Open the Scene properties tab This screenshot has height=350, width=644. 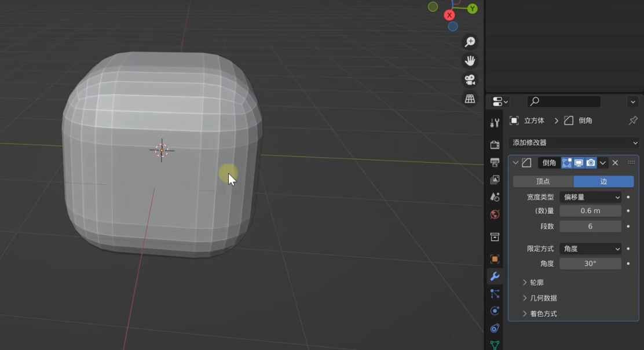pos(495,197)
